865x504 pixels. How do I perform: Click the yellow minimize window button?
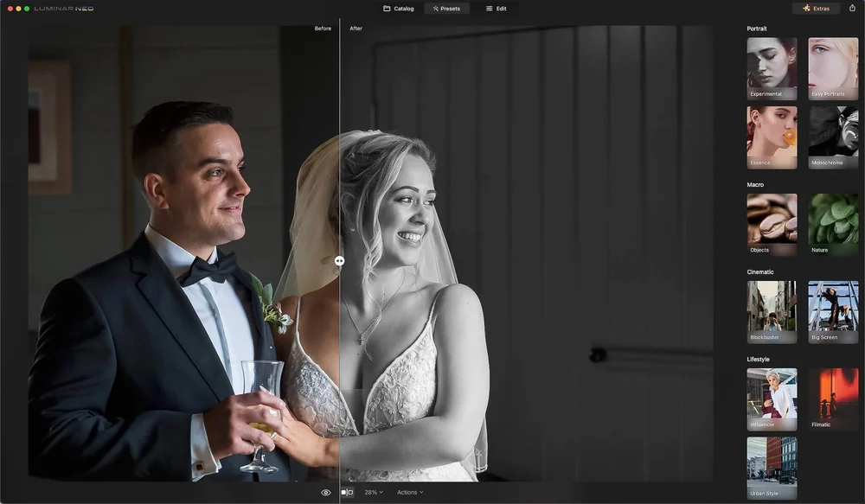click(x=18, y=9)
